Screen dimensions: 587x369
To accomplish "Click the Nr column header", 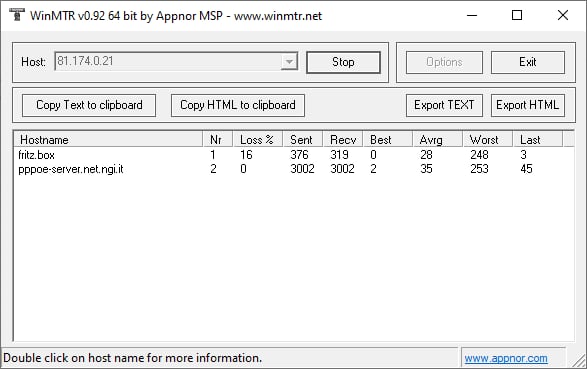I will pyautogui.click(x=218, y=140).
